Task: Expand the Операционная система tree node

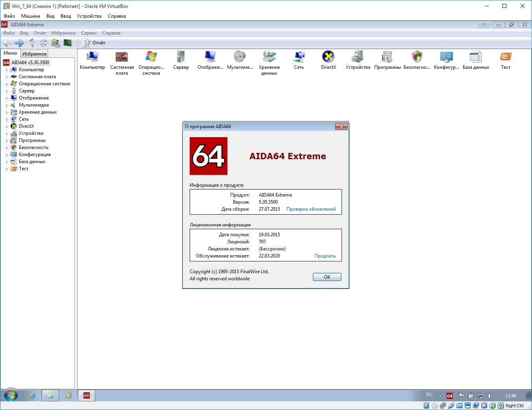Action: tap(7, 84)
